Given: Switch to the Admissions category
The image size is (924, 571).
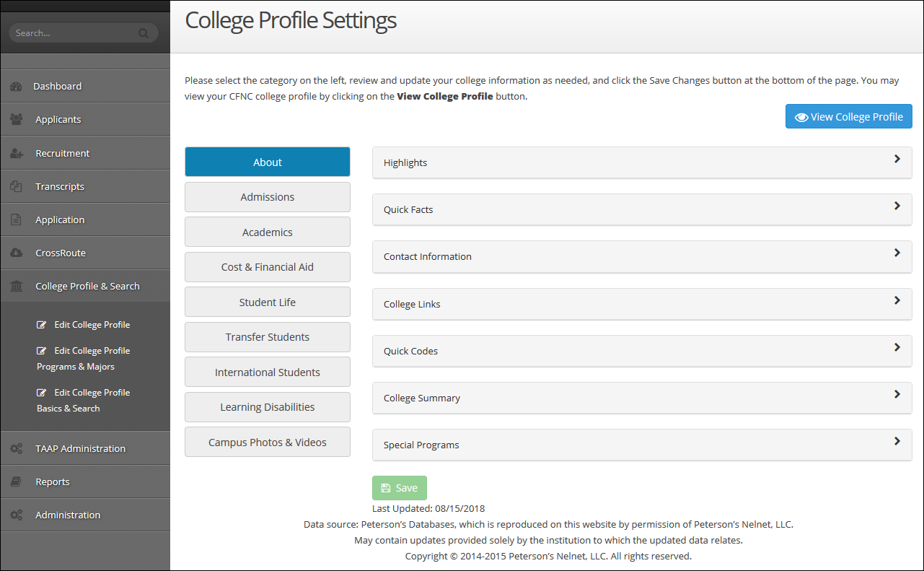Looking at the screenshot, I should (267, 196).
